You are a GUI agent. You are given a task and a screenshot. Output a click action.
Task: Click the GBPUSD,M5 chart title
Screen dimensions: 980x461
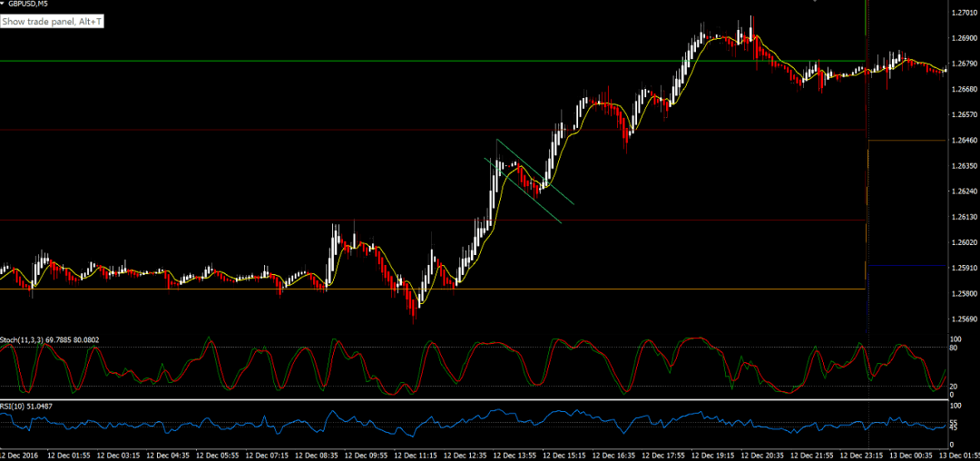click(x=28, y=4)
